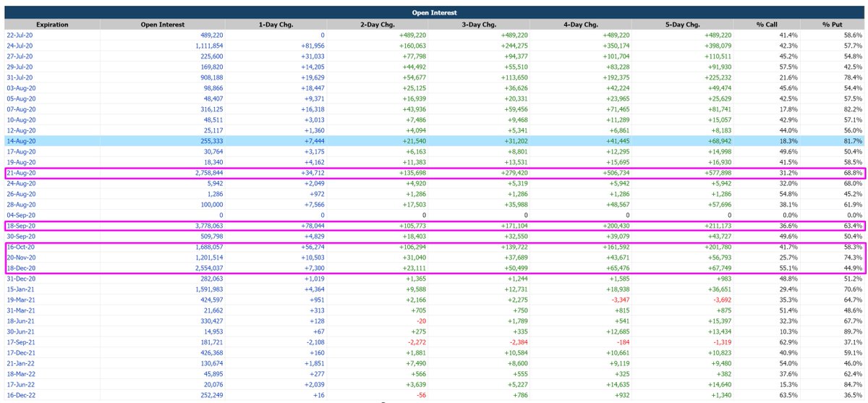868x403 pixels.
Task: Click the 5-Day Chg. column header
Action: pos(682,24)
